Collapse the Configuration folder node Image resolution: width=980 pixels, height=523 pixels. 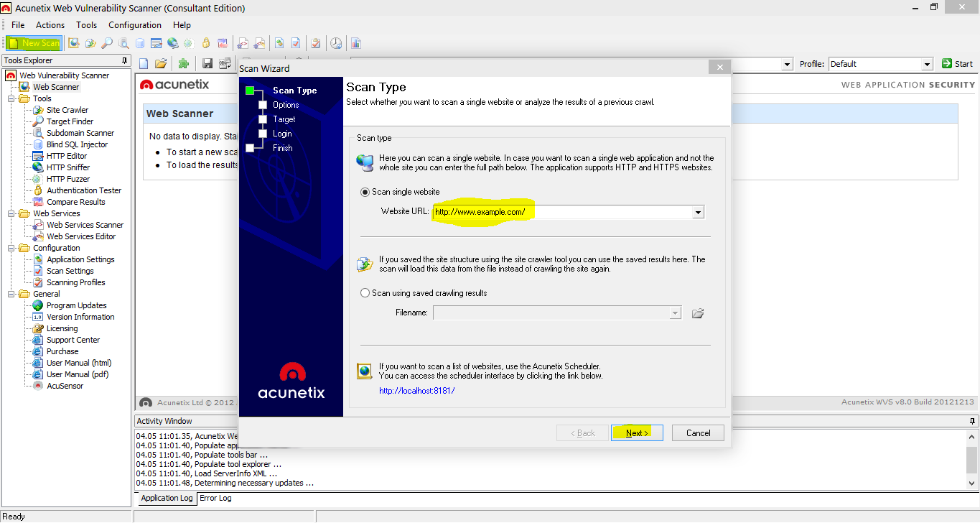pyautogui.click(x=11, y=248)
